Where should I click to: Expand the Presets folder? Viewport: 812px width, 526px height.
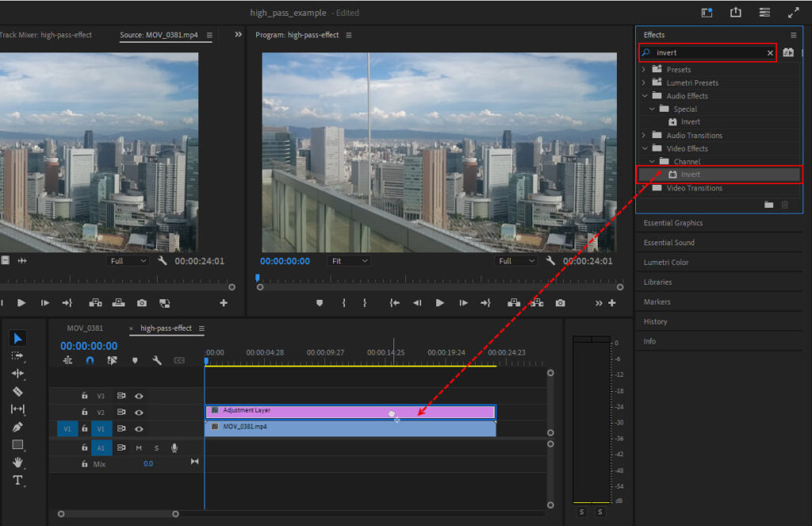pyautogui.click(x=644, y=70)
